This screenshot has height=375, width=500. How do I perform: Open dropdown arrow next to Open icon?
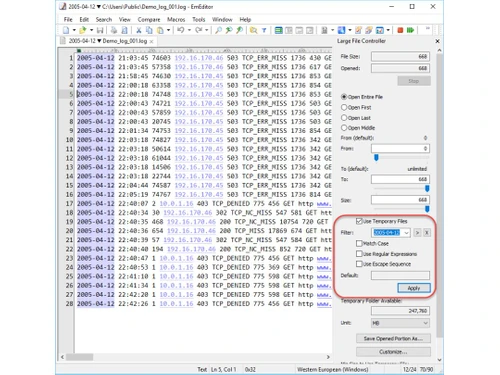click(91, 30)
